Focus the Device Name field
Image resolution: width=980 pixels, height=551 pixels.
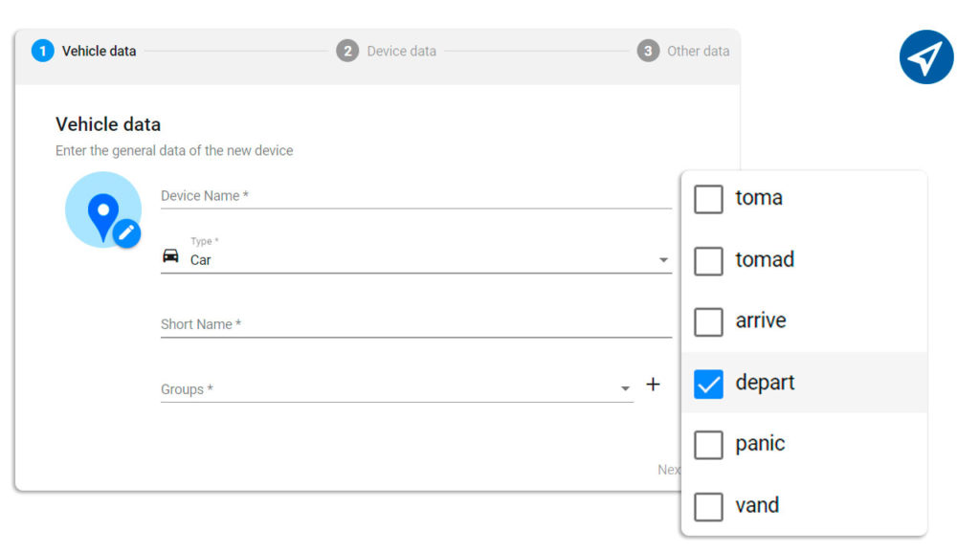point(416,196)
